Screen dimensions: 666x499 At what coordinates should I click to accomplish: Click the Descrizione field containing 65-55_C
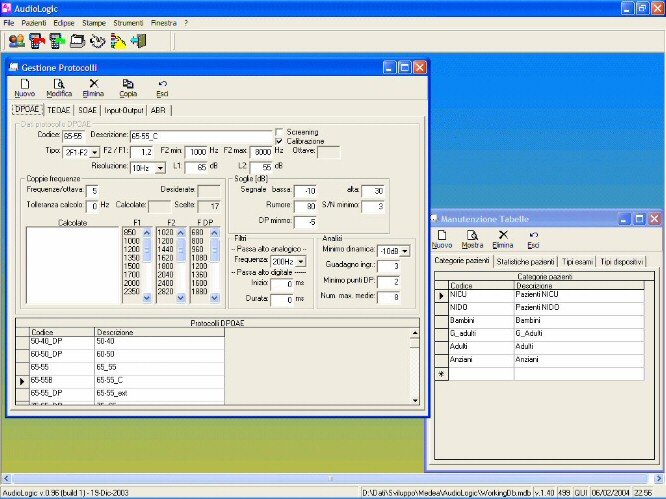(201, 136)
